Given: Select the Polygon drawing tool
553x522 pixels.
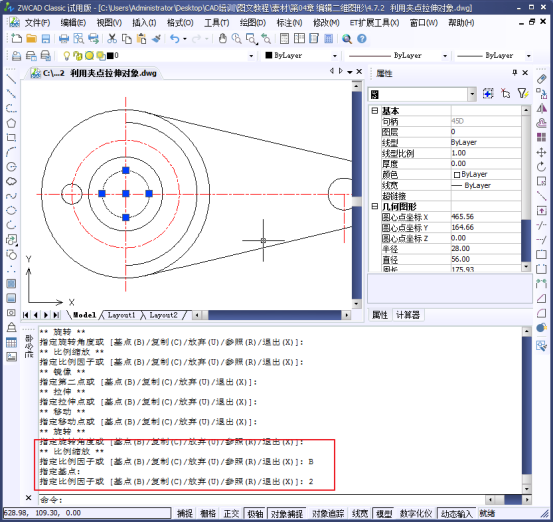Looking at the screenshot, I should [x=11, y=123].
